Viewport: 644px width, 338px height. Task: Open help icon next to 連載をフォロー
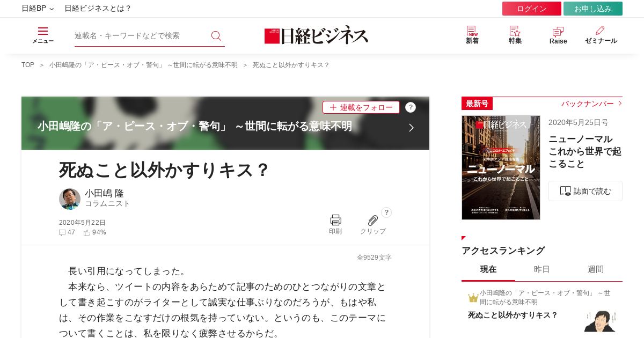411,107
